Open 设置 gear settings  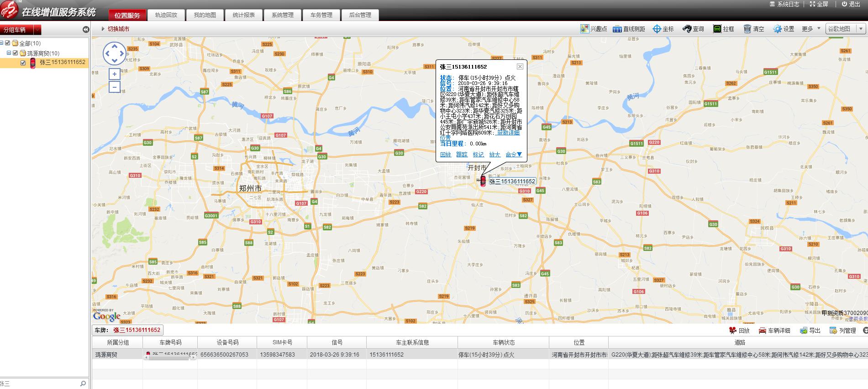777,29
